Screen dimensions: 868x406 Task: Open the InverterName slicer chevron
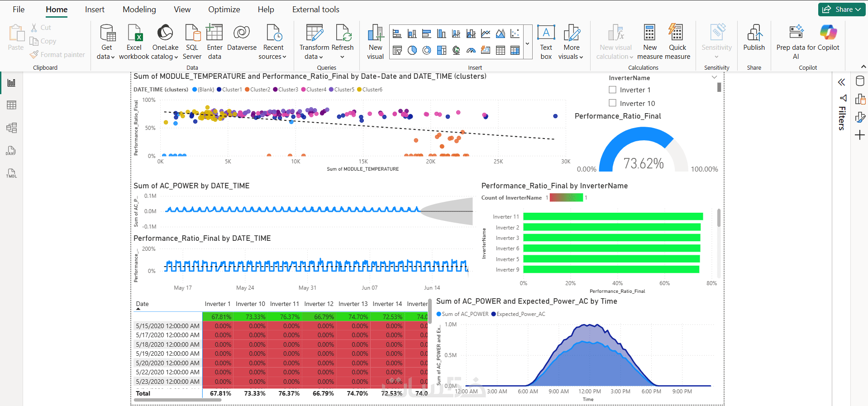714,77
